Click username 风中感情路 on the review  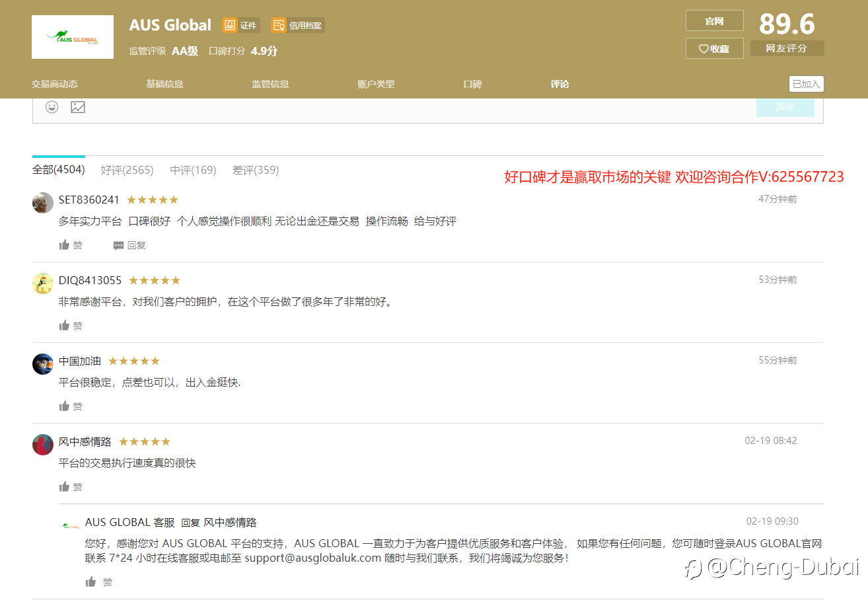[85, 441]
